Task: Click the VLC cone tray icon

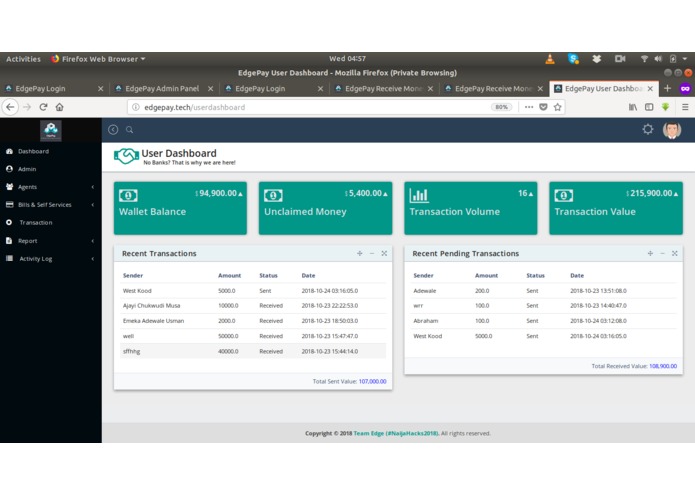Action: click(550, 59)
